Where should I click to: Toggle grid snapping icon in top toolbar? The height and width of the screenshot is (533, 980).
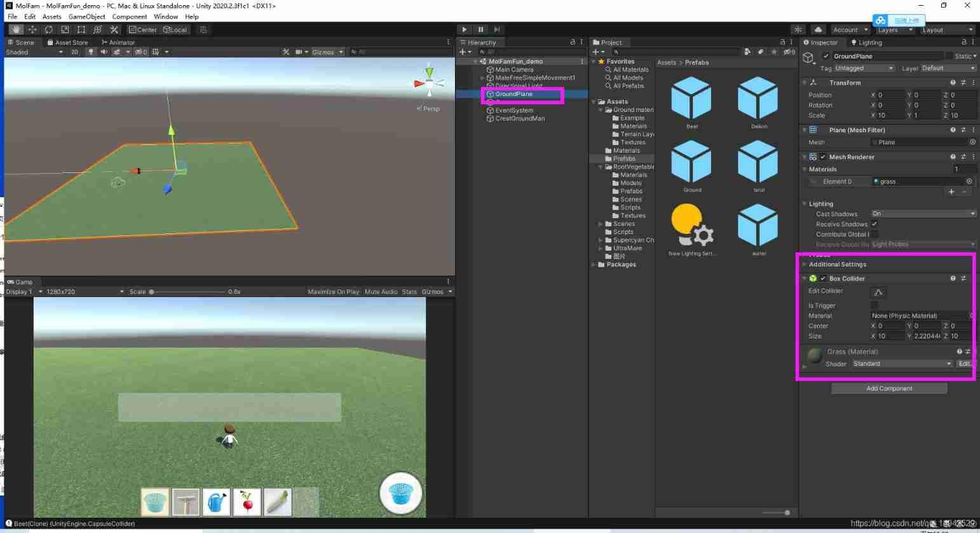tap(203, 30)
